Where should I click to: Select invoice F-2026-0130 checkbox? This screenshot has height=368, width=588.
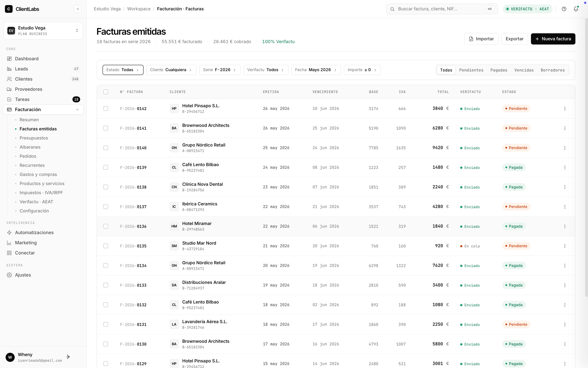[x=106, y=344]
